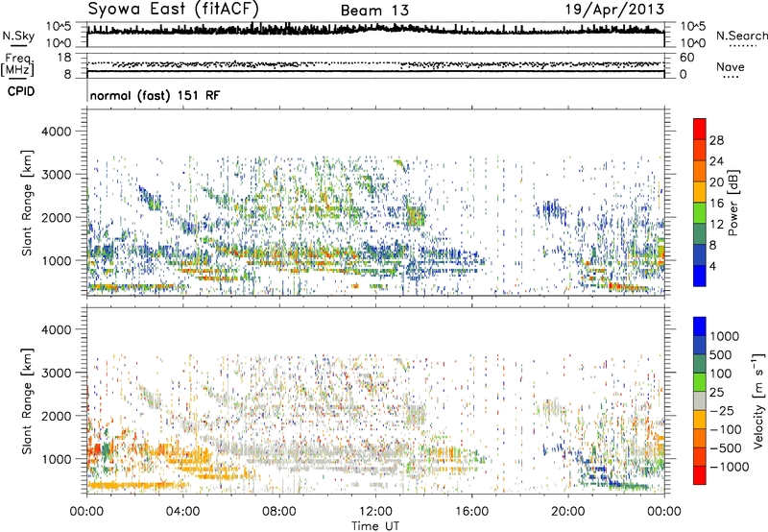The height and width of the screenshot is (532, 768).
Task: Click the 'Velocity [m s-1]' colorbar title
Action: [x=758, y=400]
